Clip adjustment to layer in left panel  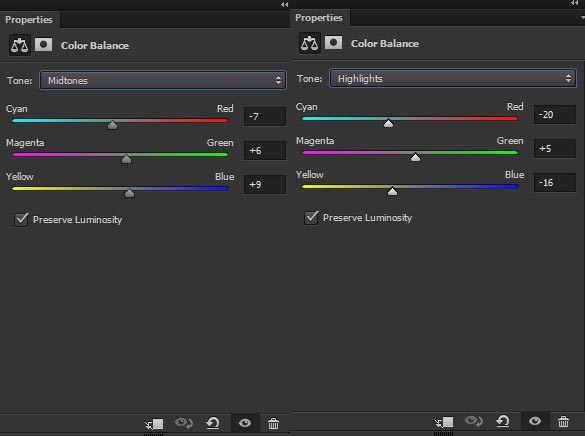click(x=154, y=424)
